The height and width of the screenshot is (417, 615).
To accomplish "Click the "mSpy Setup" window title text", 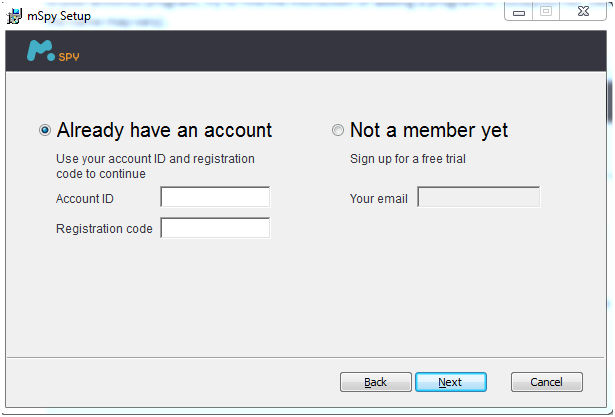I will (x=59, y=16).
